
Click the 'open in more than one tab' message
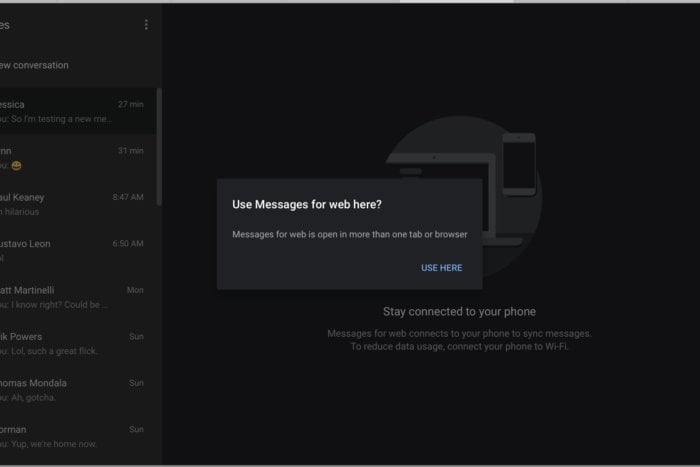click(x=350, y=234)
